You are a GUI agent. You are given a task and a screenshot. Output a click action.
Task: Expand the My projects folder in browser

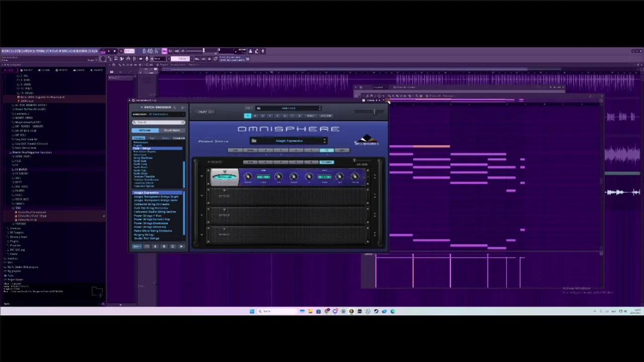point(14,271)
